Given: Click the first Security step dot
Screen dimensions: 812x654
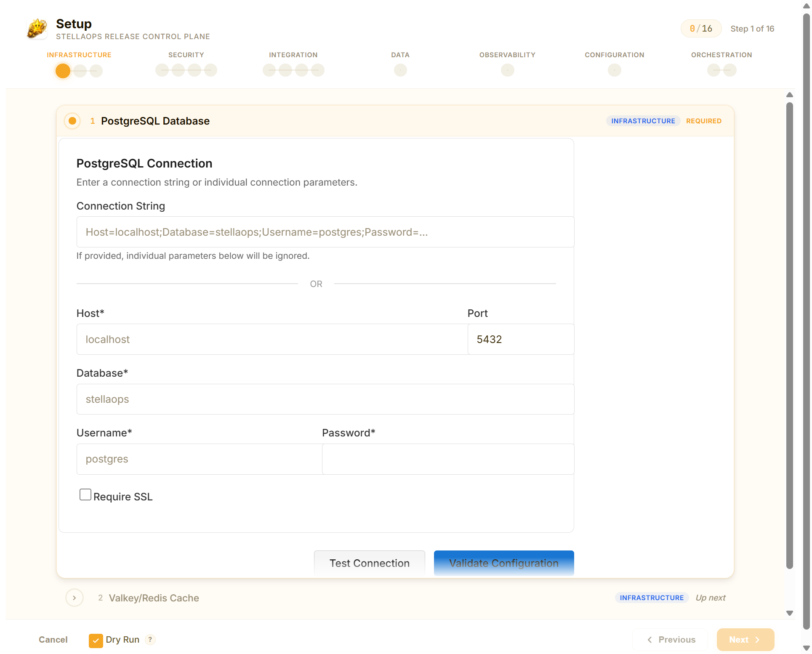Looking at the screenshot, I should click(162, 70).
